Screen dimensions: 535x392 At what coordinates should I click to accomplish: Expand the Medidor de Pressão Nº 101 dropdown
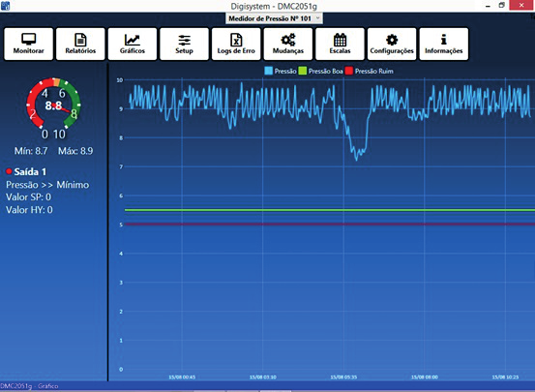click(x=274, y=18)
